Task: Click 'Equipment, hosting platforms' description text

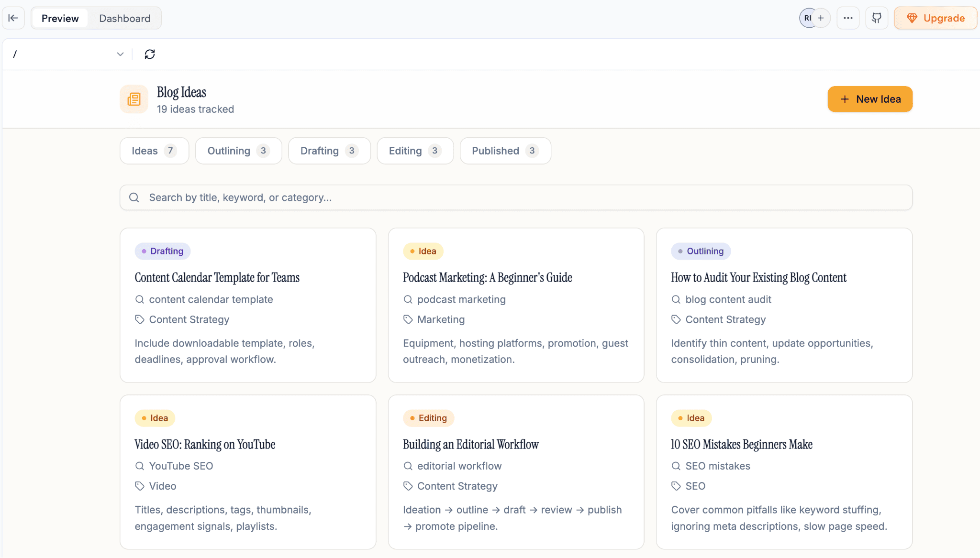Action: point(515,351)
